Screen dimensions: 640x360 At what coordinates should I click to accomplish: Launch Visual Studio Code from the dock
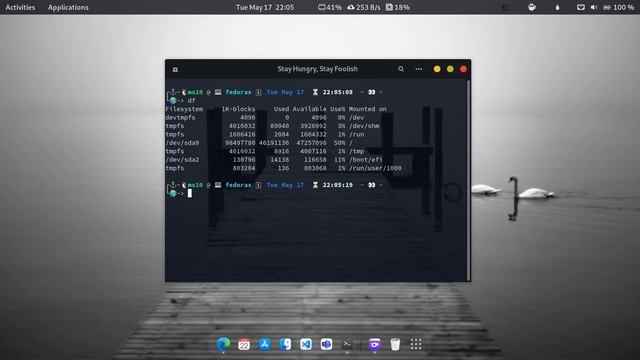click(x=306, y=344)
